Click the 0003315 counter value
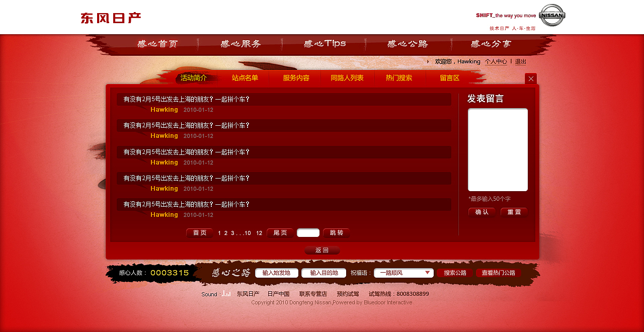 point(170,273)
